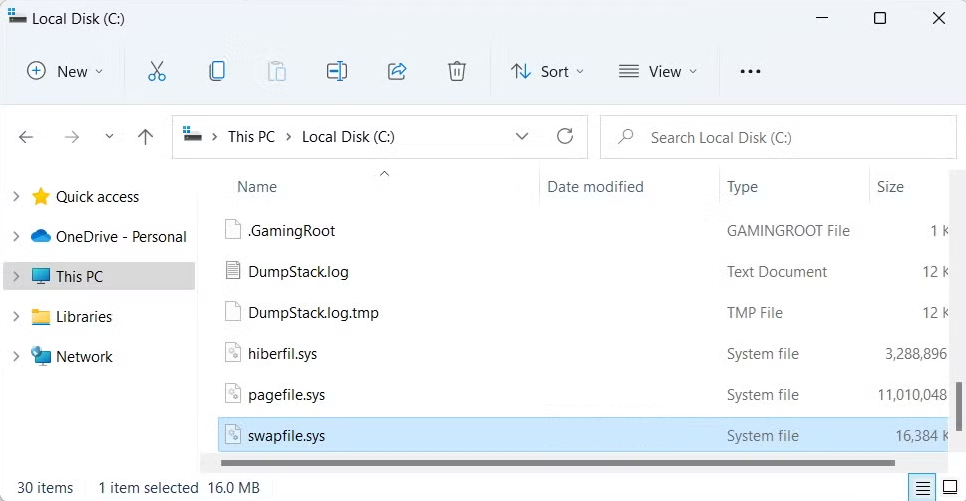The height and width of the screenshot is (501, 966).
Task: Click the Share icon
Action: coord(397,71)
